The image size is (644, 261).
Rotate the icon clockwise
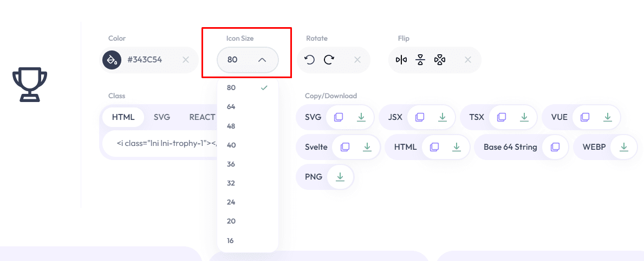pos(329,60)
